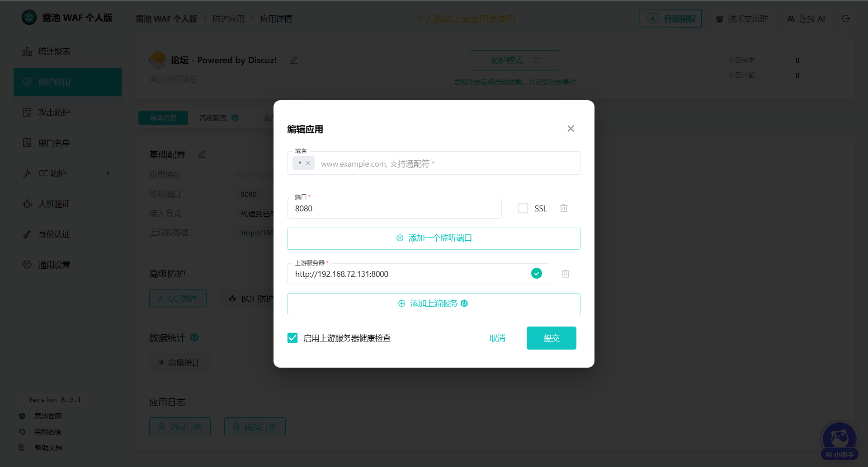868x467 pixels.
Task: Click the 雷池 WAF logo icon
Action: [x=29, y=18]
